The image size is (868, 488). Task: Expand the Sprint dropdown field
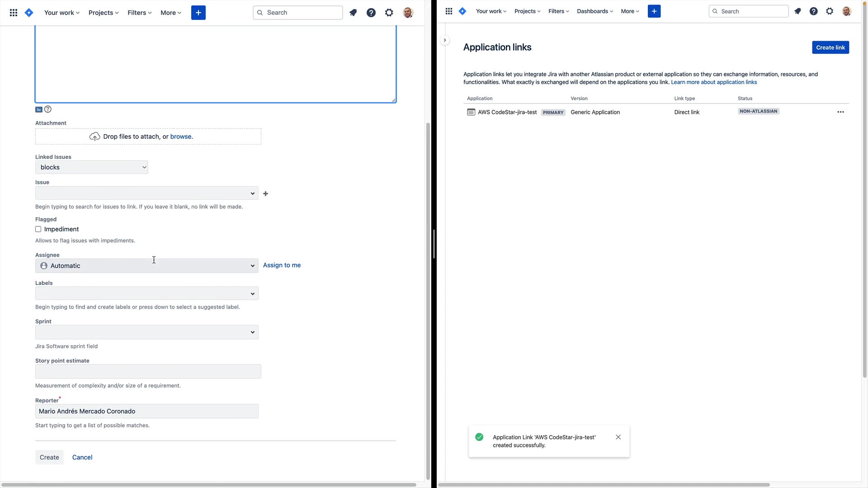point(147,332)
